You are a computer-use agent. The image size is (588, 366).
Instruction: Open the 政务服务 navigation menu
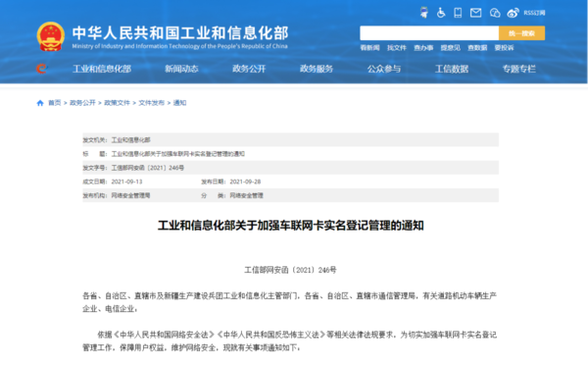coord(317,69)
